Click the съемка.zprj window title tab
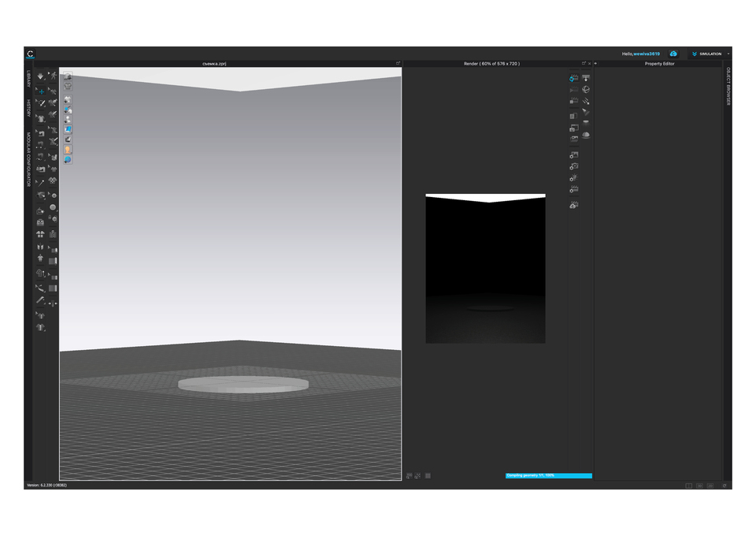756x536 pixels. (214, 64)
